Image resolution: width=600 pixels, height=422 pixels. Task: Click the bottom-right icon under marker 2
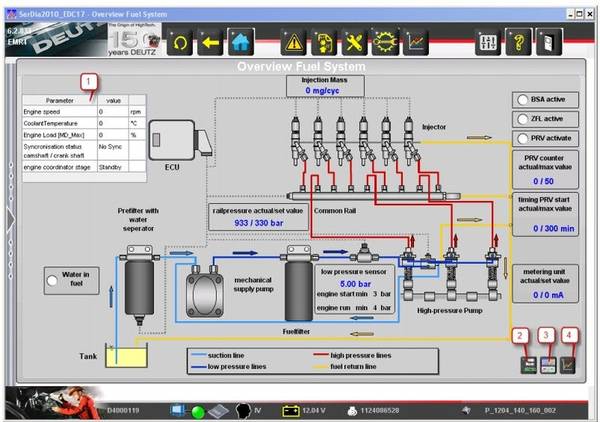(528, 365)
